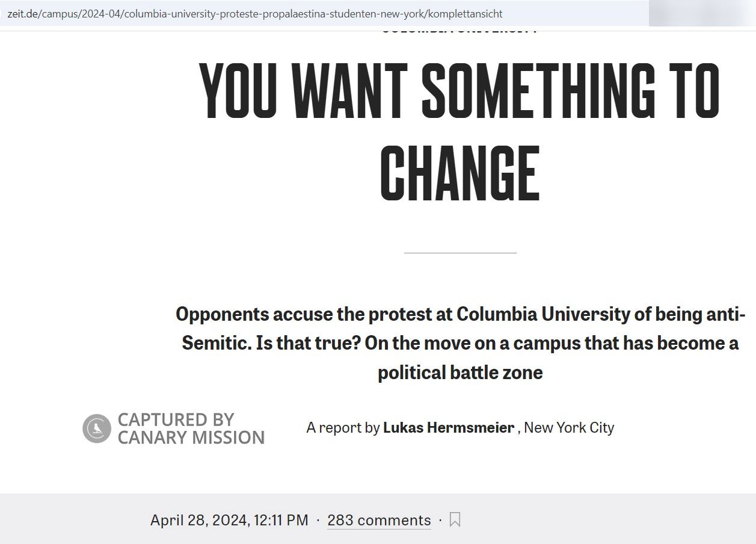Click the "New York City" byline location

(569, 428)
